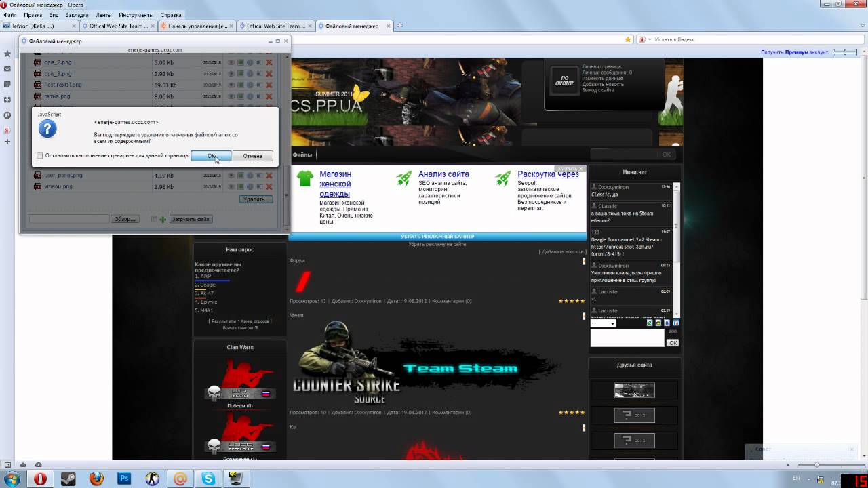Click mini-chat smiley icon
This screenshot has height=488, width=868.
click(658, 323)
